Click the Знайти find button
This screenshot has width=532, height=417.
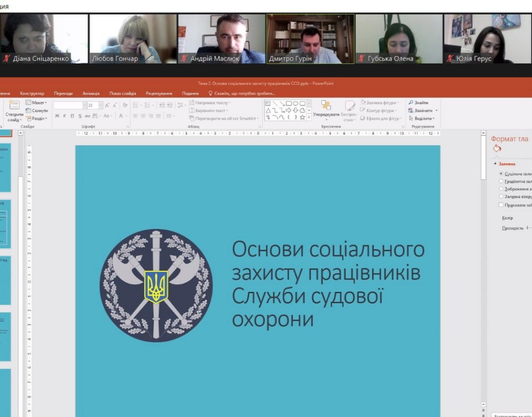click(x=419, y=102)
